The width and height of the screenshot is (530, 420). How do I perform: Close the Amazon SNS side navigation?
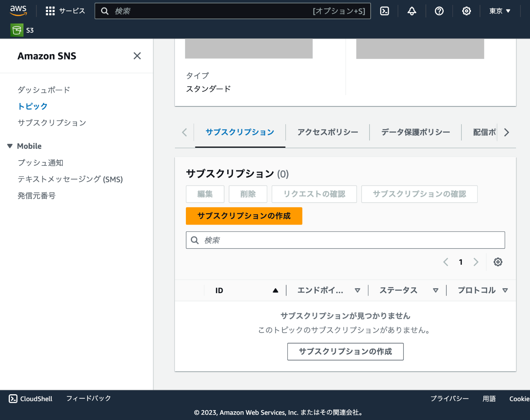point(137,56)
